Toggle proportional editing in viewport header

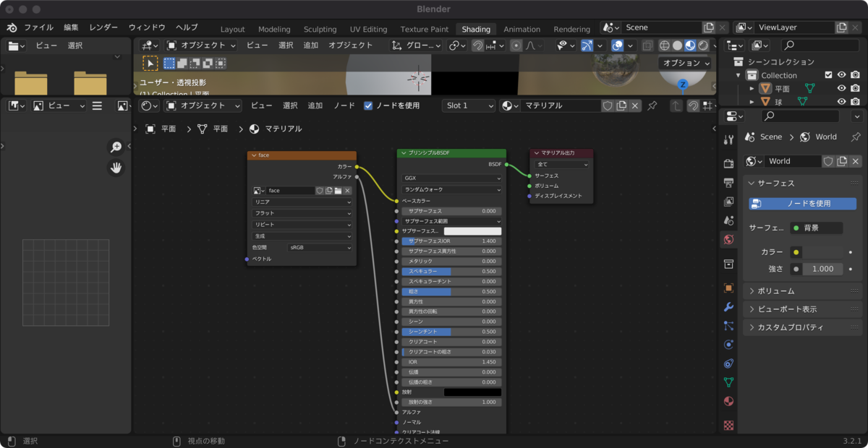[516, 45]
